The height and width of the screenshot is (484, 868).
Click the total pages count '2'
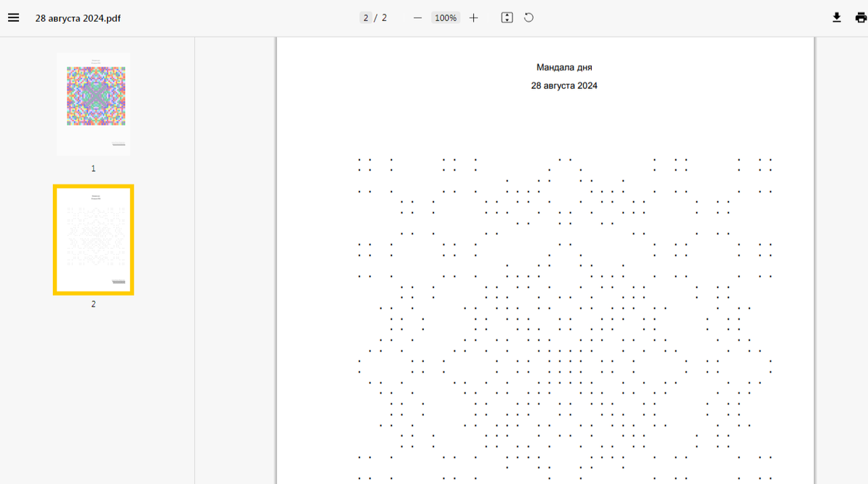(x=384, y=17)
